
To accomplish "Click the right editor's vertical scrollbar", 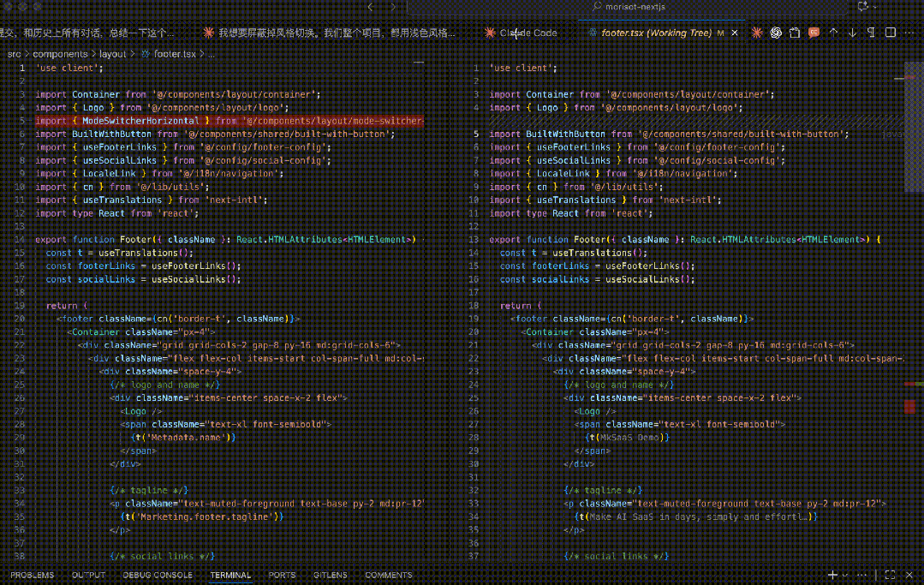I will 914,127.
